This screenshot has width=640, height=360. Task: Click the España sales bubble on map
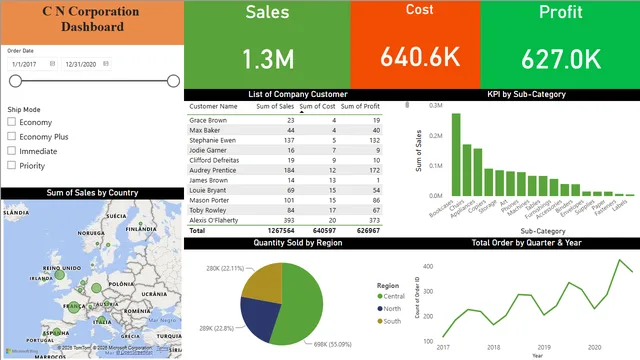57,332
